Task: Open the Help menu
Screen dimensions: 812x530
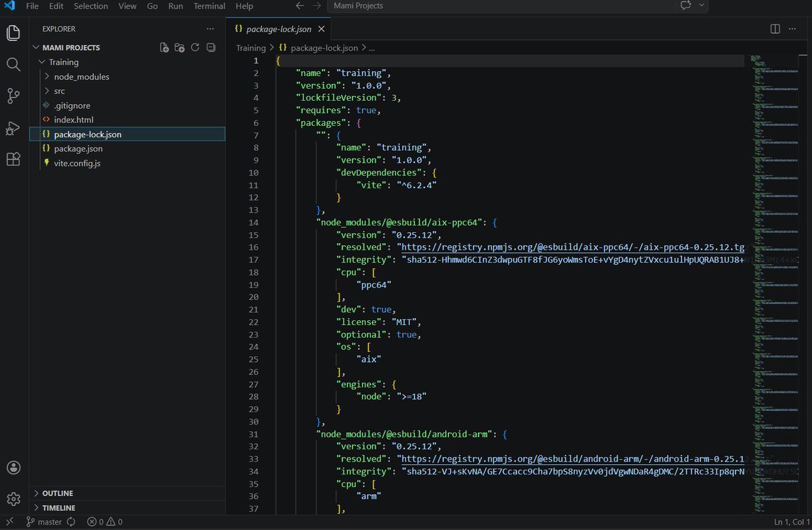Action: click(x=244, y=6)
